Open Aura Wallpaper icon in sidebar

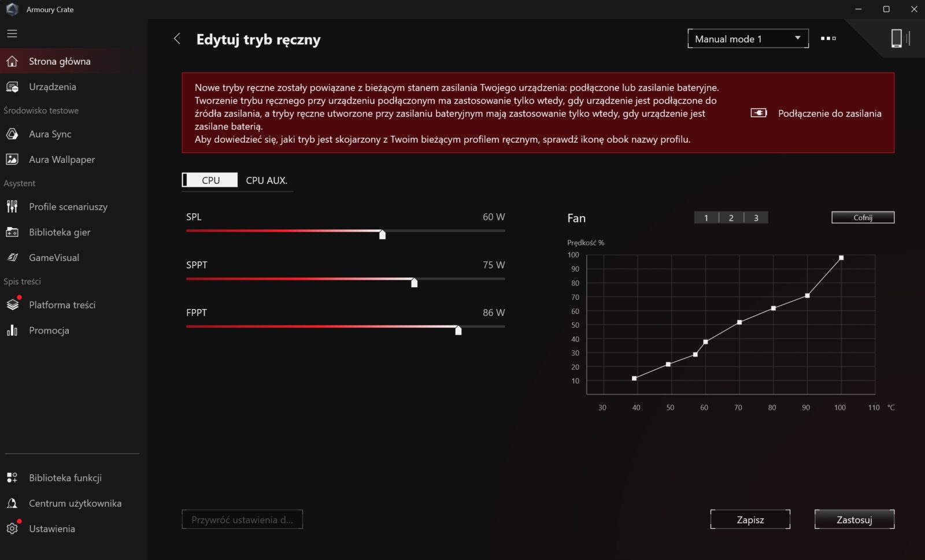click(x=12, y=160)
